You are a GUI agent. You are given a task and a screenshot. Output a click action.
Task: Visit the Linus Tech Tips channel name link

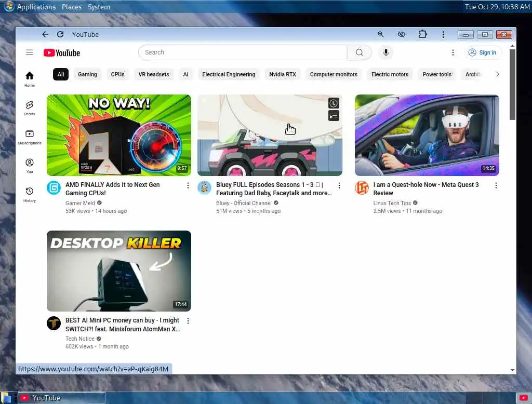click(x=392, y=203)
